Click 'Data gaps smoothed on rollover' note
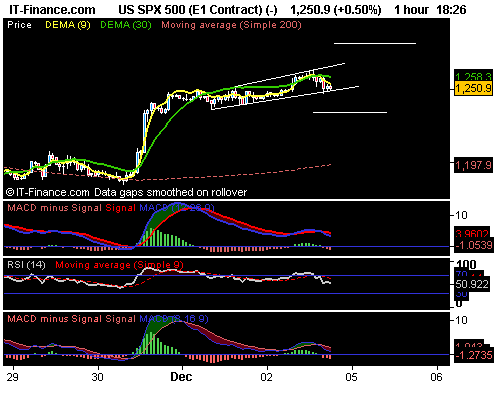 tap(171, 192)
